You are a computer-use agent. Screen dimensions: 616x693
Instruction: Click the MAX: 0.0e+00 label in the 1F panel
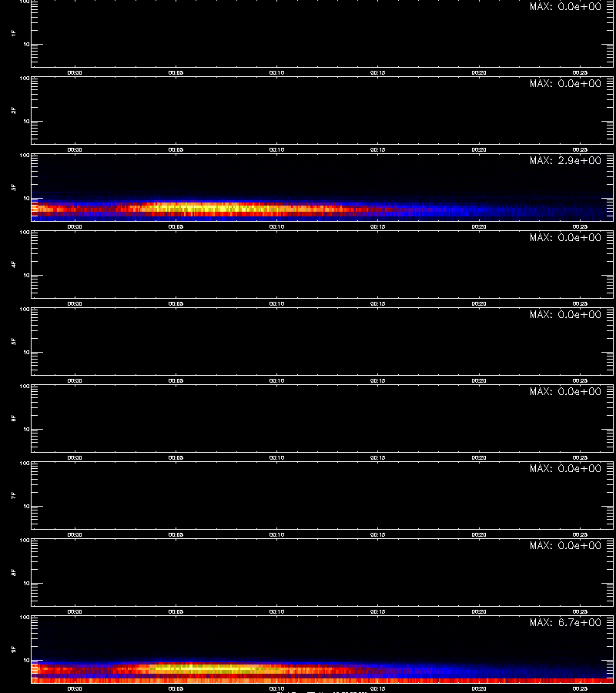pos(565,6)
